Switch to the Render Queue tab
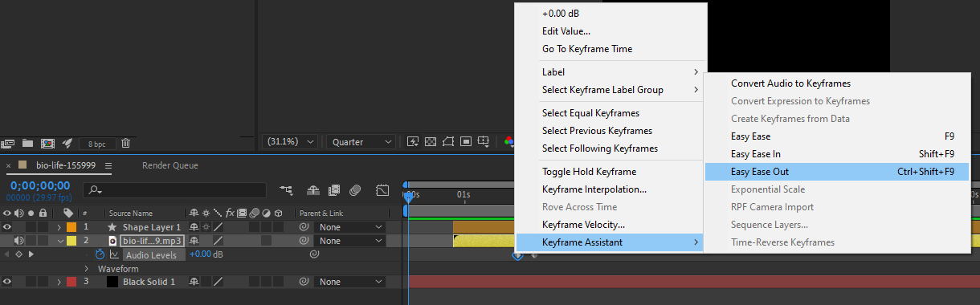This screenshot has height=305, width=980. pyautogui.click(x=170, y=165)
